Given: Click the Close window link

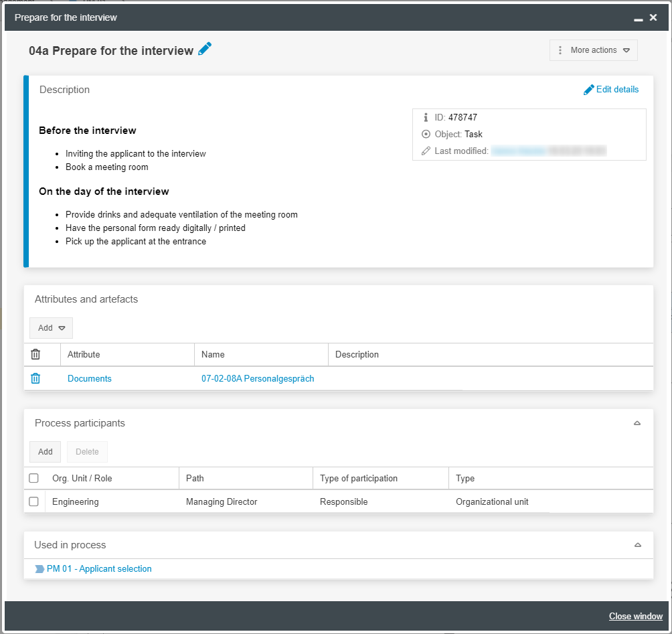Looking at the screenshot, I should click(x=635, y=617).
